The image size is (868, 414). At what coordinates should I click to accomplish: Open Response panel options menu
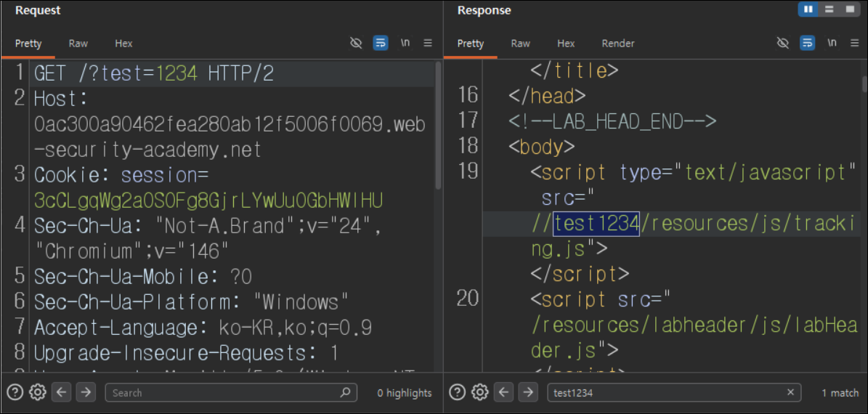[x=854, y=43]
